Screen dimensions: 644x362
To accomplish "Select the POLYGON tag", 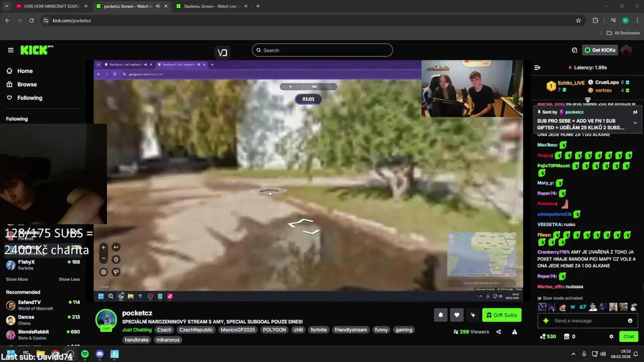I will 274,330.
